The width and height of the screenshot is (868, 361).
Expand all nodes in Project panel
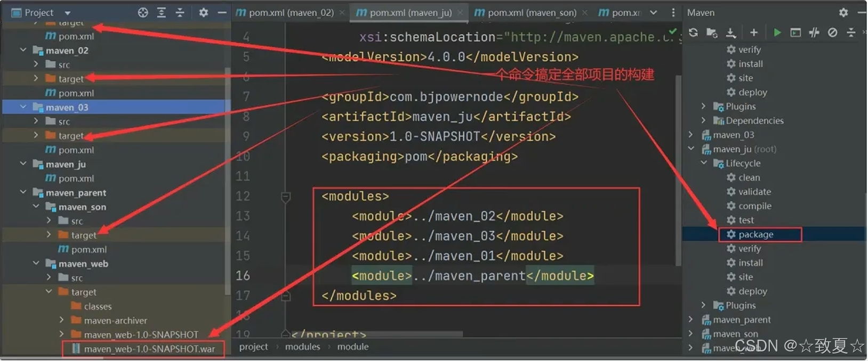pyautogui.click(x=162, y=12)
